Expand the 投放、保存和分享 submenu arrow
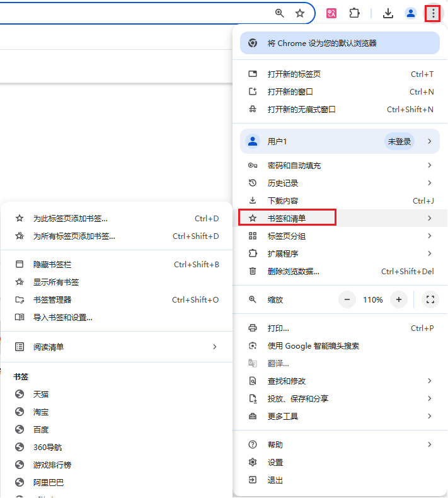 (430, 398)
